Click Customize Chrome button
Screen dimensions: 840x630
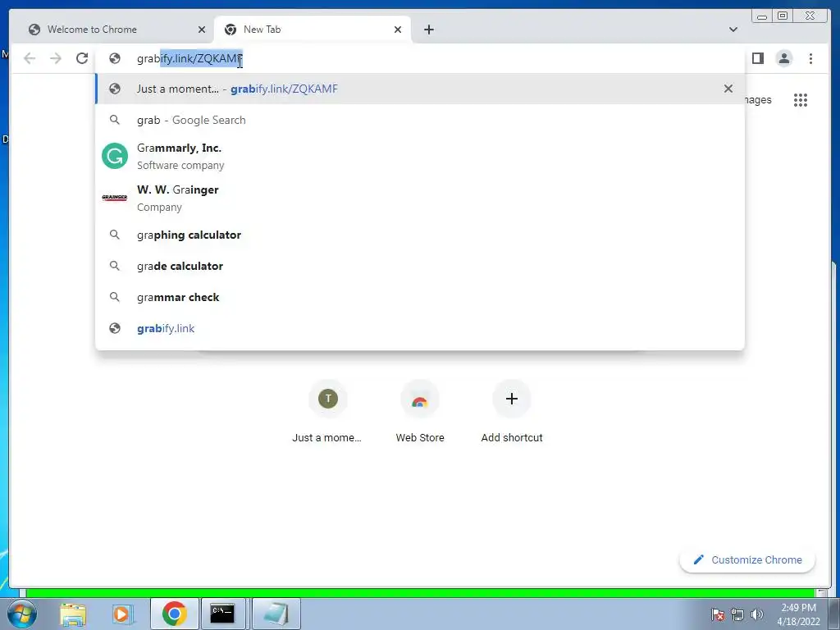[747, 559]
